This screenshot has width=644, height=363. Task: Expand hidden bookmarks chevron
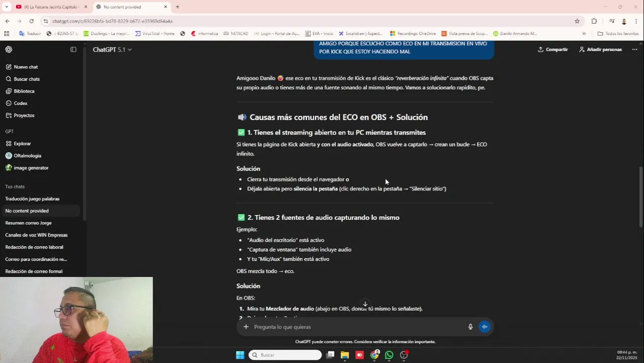584,33
